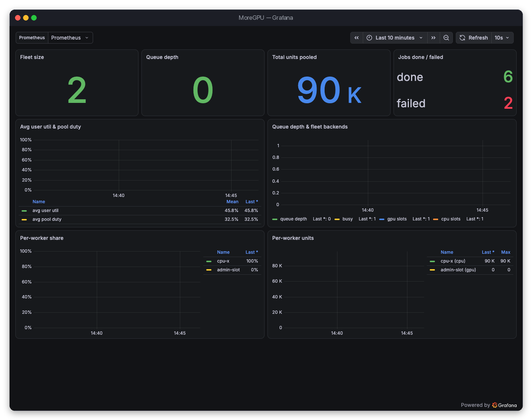Sort Per-worker units legend by Name header
The height and width of the screenshot is (420, 532).
[447, 252]
